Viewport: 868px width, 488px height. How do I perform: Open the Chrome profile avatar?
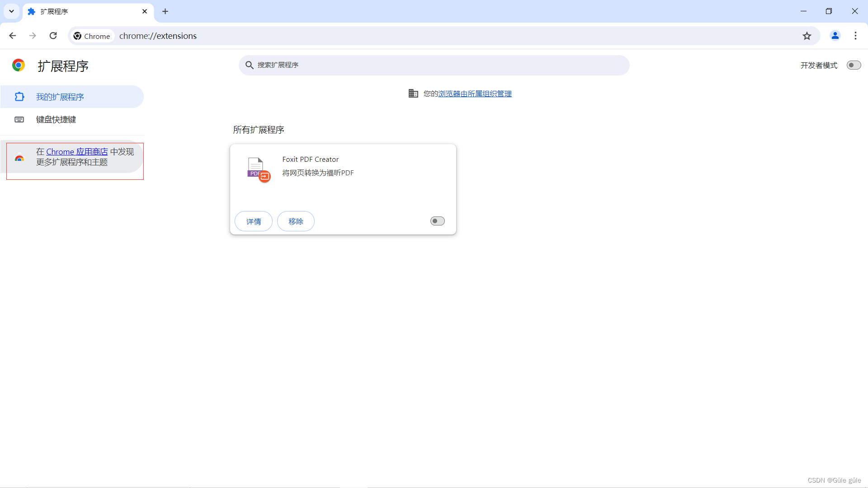pos(835,36)
